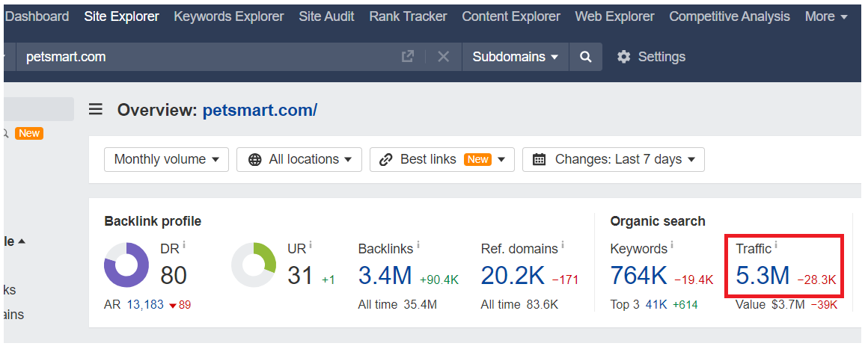
Task: Open target URL in new tab icon
Action: tap(408, 56)
